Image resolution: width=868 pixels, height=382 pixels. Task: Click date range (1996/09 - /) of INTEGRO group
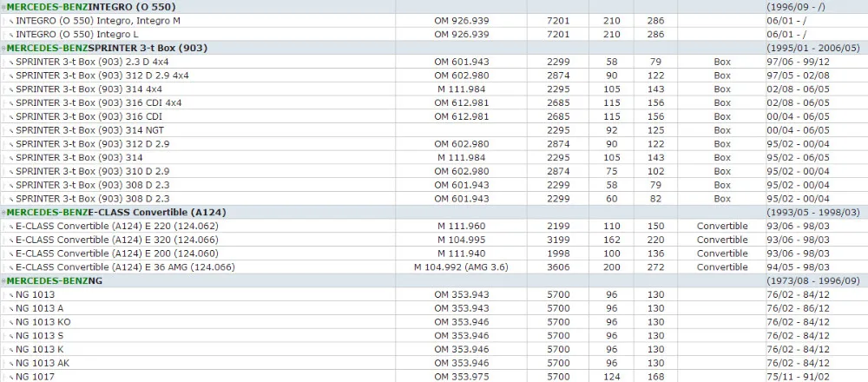(794, 7)
